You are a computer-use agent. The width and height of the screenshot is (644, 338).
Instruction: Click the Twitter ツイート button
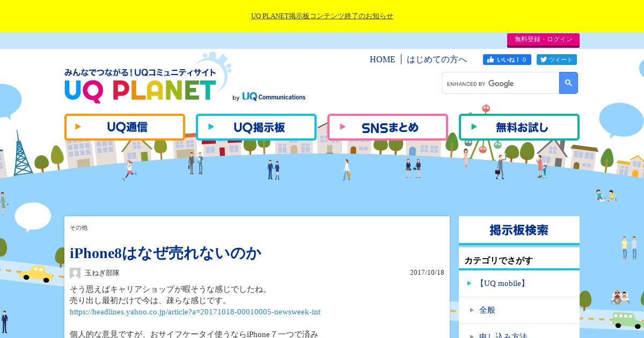tap(557, 60)
